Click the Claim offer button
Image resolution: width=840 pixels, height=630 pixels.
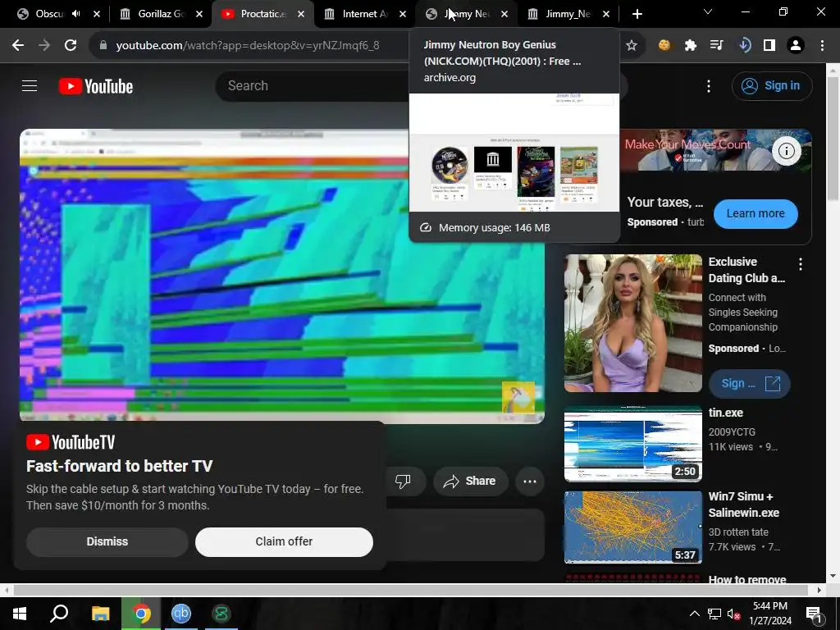284,541
